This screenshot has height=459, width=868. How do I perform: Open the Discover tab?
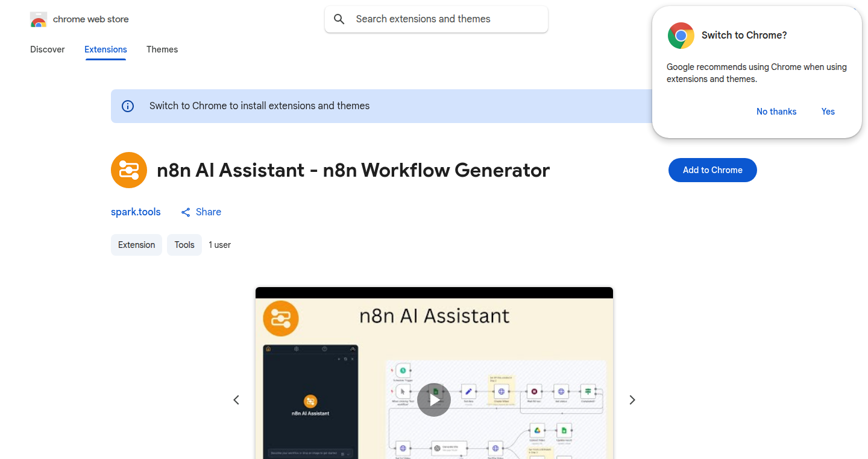(48, 49)
